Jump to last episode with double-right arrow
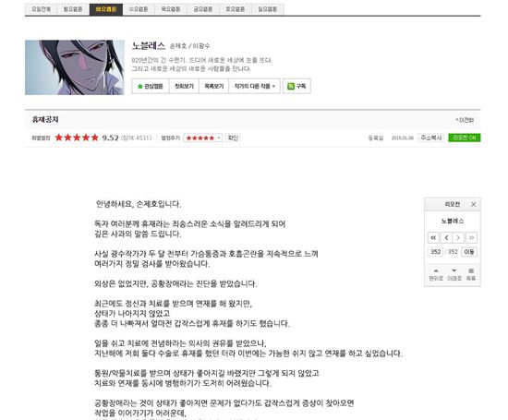Viewport: 508px width, 420px height. (471, 237)
